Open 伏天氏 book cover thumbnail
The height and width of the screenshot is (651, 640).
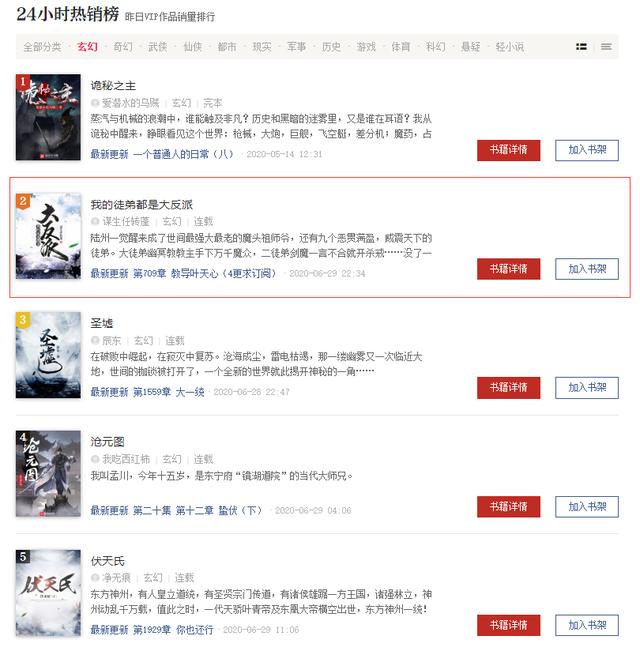[x=48, y=592]
